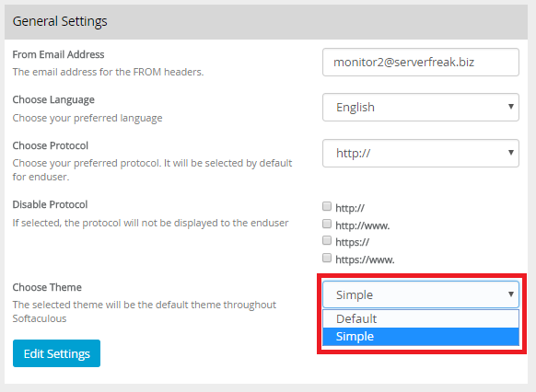
Task: Click the https://www. label text
Action: pos(365,259)
